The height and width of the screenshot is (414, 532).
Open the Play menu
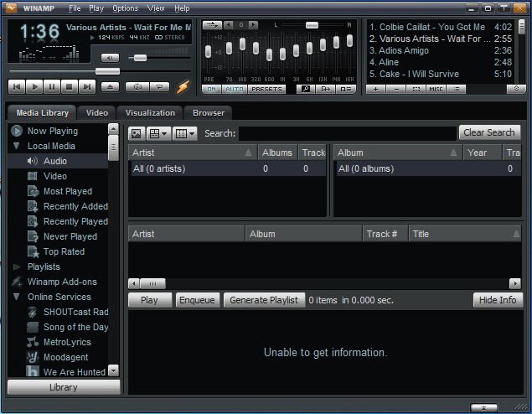click(96, 8)
